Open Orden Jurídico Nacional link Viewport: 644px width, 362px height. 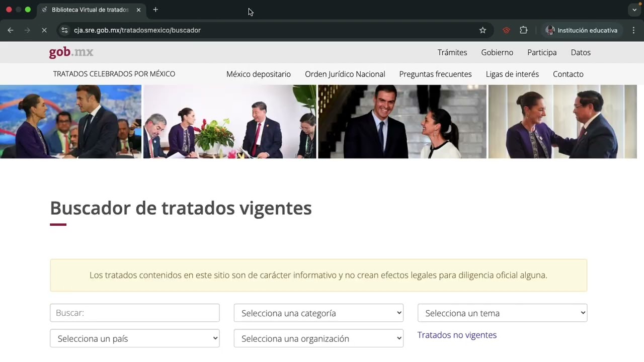pyautogui.click(x=345, y=74)
